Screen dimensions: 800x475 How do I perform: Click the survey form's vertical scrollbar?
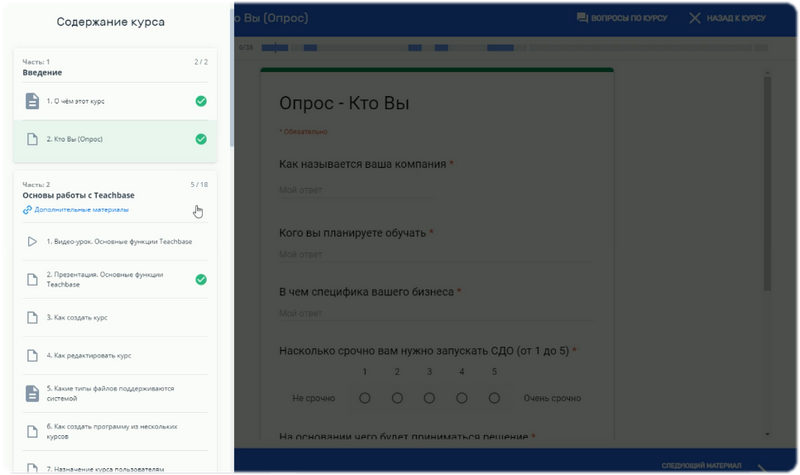pos(767,184)
